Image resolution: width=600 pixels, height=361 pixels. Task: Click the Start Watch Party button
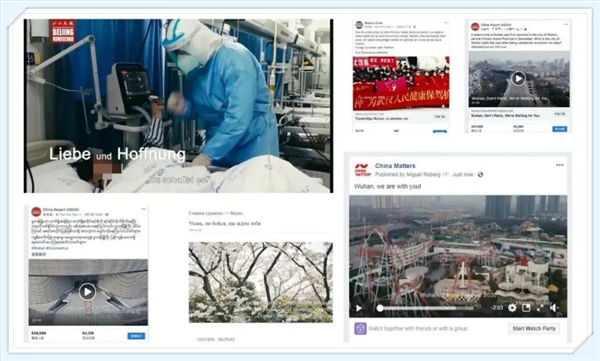coord(534,328)
